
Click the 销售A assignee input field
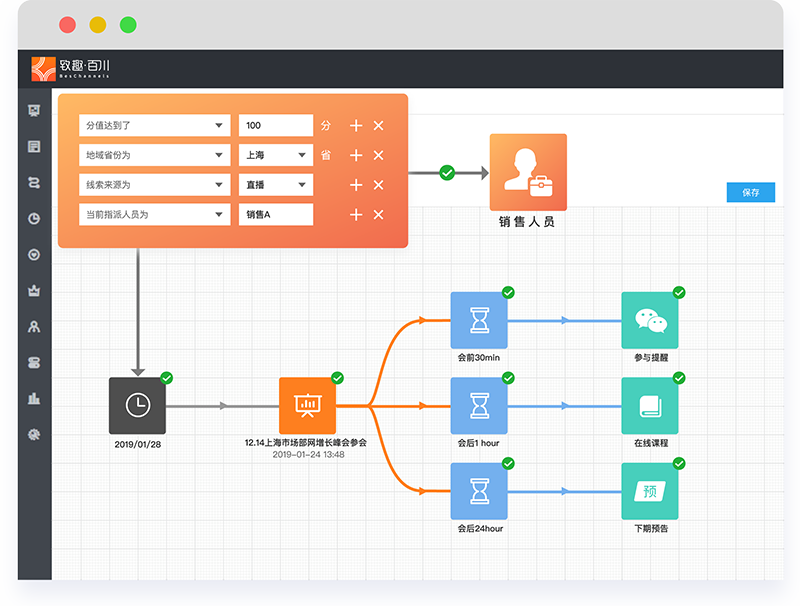(x=275, y=215)
